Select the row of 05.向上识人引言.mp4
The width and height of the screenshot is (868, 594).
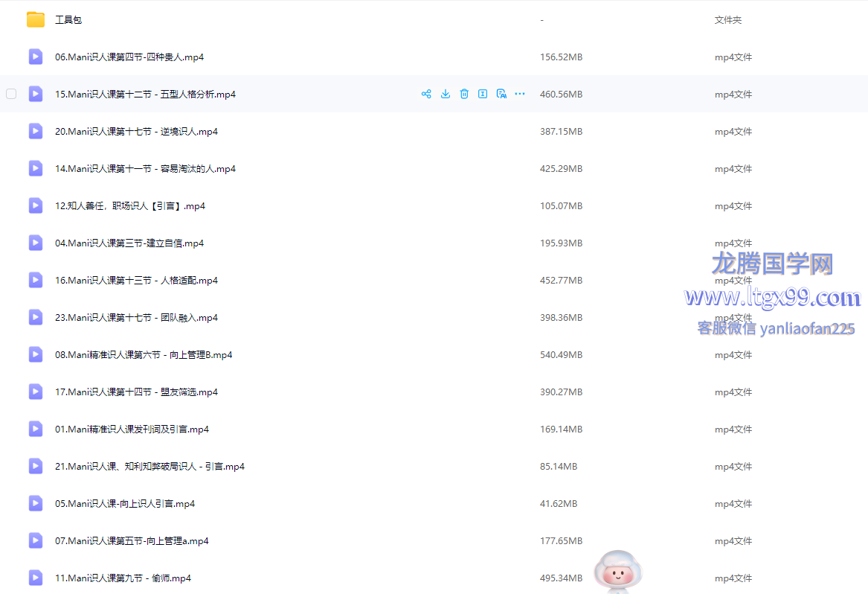point(125,504)
